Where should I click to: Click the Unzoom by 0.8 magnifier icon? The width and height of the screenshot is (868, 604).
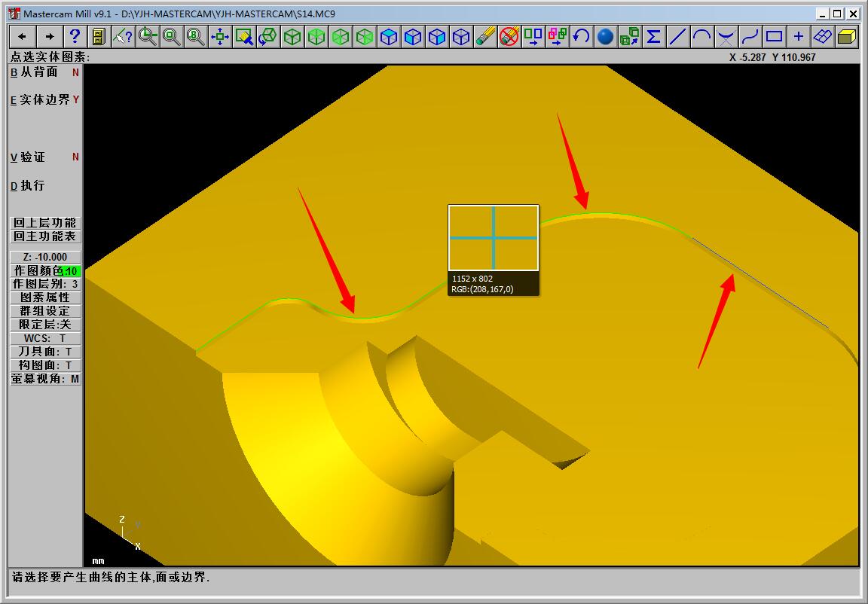point(195,36)
